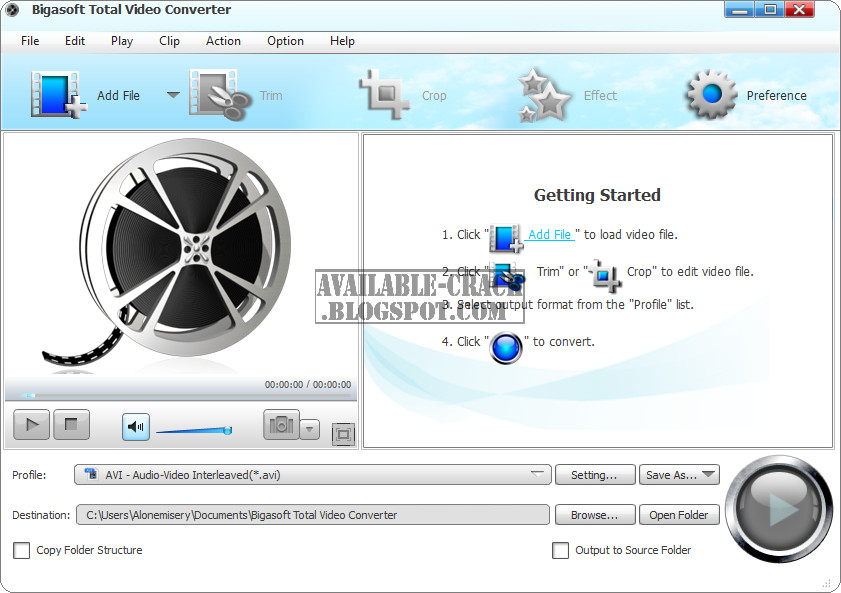The image size is (841, 593).
Task: Click the blue convert orb in step 4
Action: 506,347
